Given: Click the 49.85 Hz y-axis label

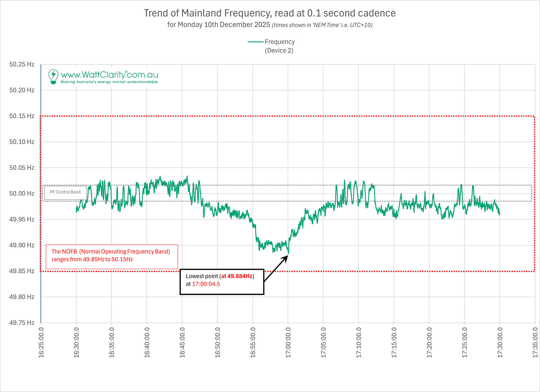Looking at the screenshot, I should [x=22, y=271].
